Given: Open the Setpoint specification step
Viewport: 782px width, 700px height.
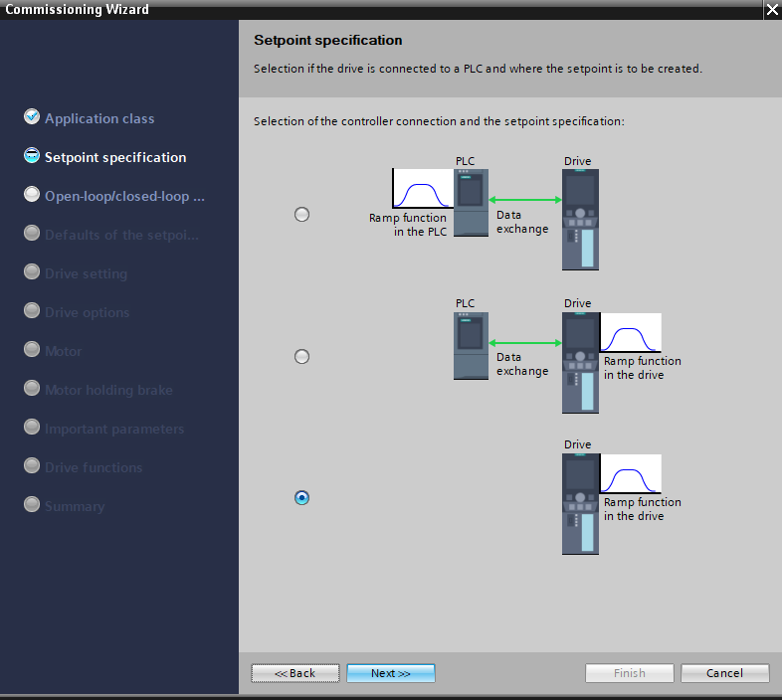Looking at the screenshot, I should pos(115,157).
